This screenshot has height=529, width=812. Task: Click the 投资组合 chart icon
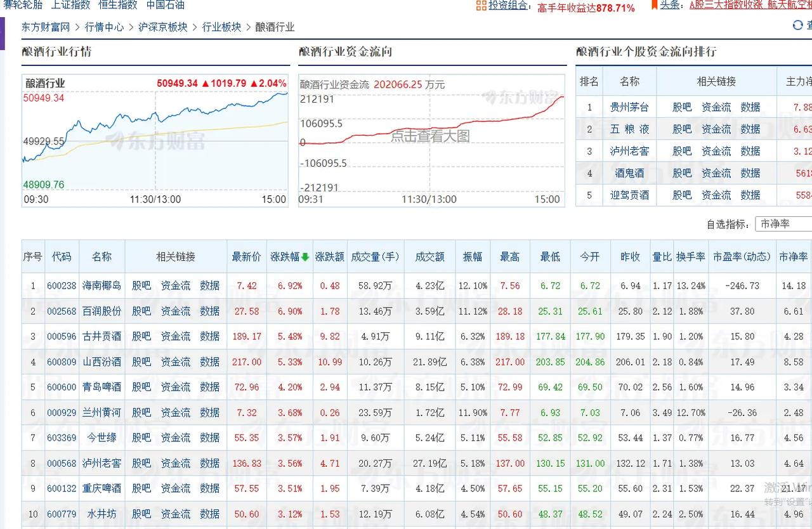click(481, 5)
